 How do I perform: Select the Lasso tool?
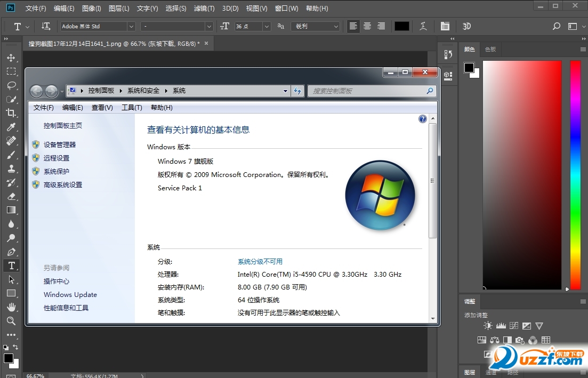pos(11,85)
